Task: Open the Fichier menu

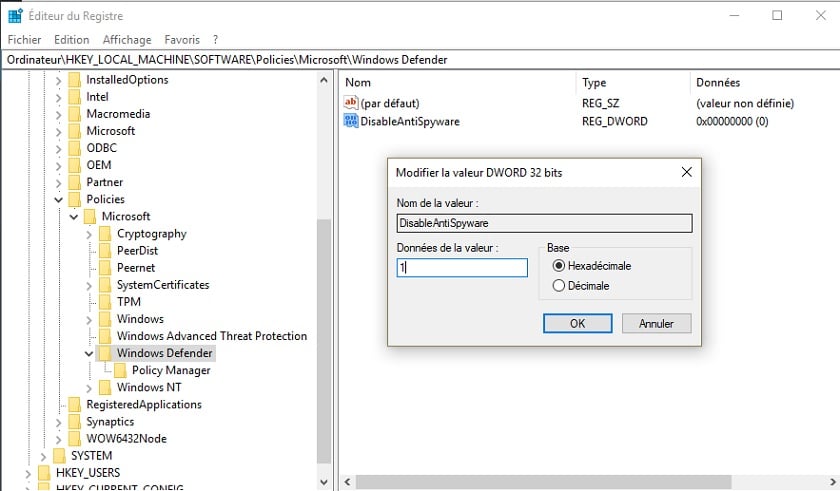Action: point(24,40)
